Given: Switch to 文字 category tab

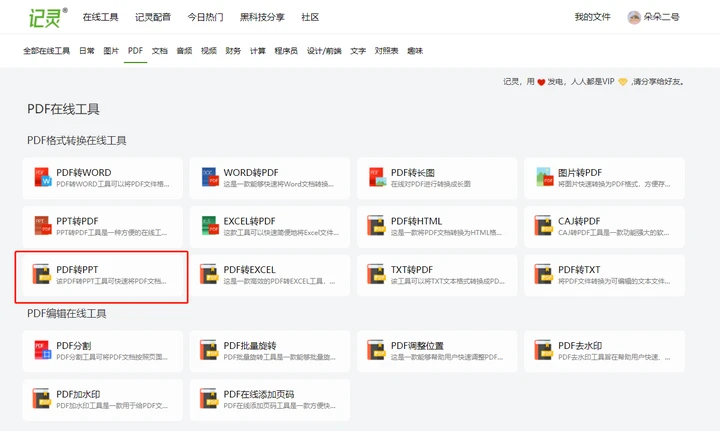Looking at the screenshot, I should 358,51.
